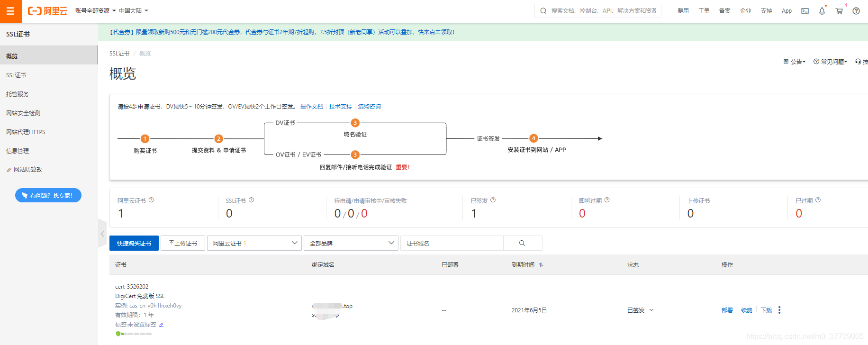Open the 中国大陆 region dropdown
868x345 pixels.
[x=134, y=11]
